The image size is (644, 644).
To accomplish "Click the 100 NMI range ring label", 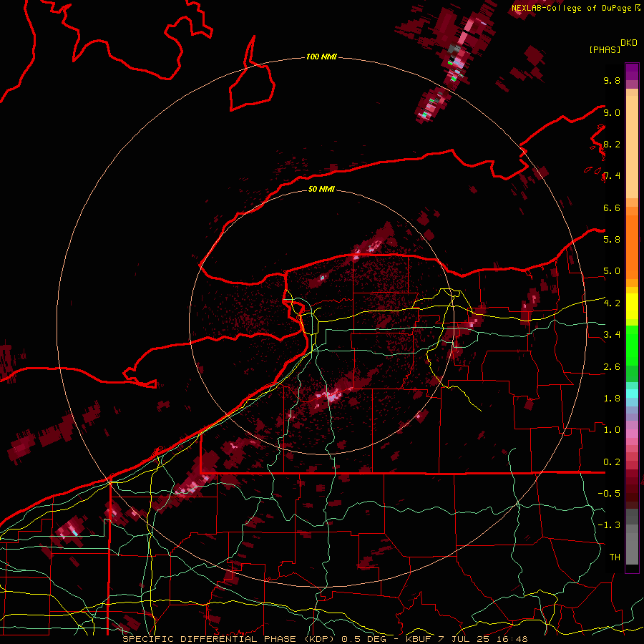I will 321,57.
